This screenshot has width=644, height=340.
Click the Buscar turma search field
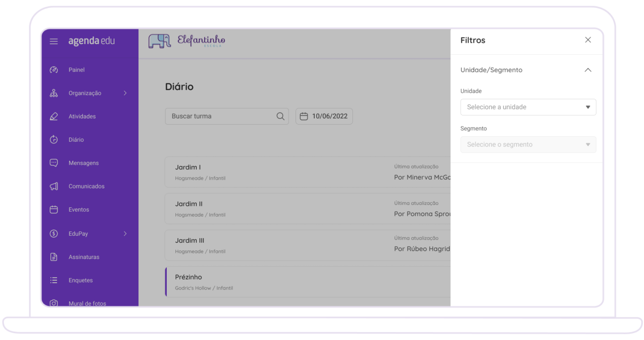coord(227,116)
